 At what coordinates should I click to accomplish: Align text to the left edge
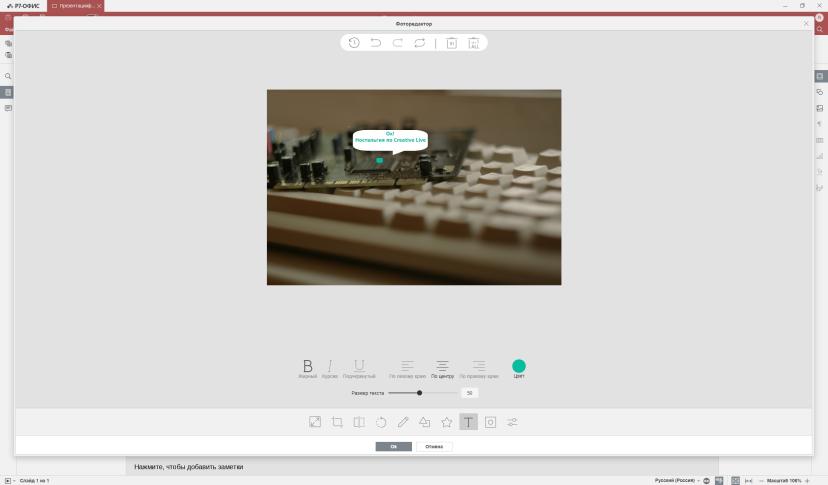(407, 368)
